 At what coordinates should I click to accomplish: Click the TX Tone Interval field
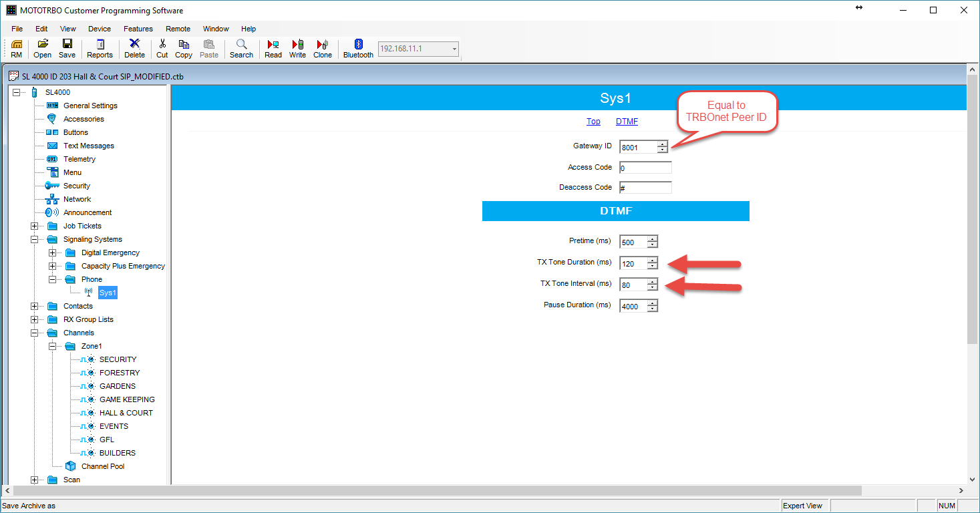coord(638,285)
